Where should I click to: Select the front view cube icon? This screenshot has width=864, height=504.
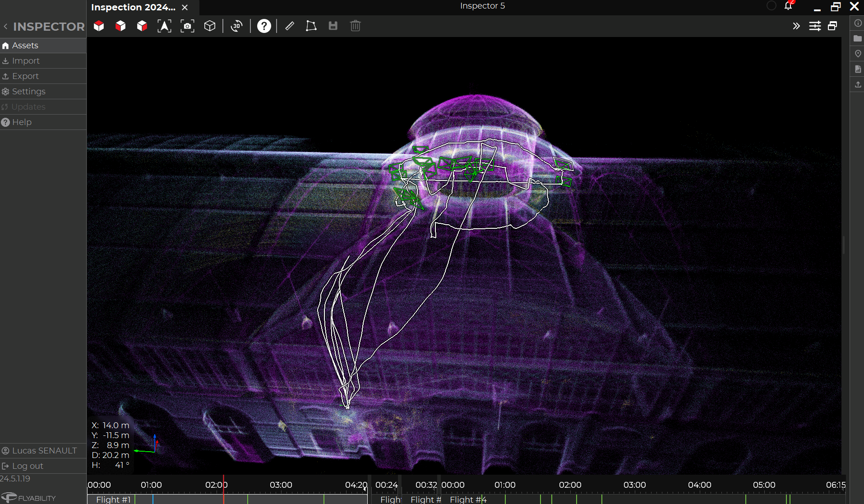120,26
